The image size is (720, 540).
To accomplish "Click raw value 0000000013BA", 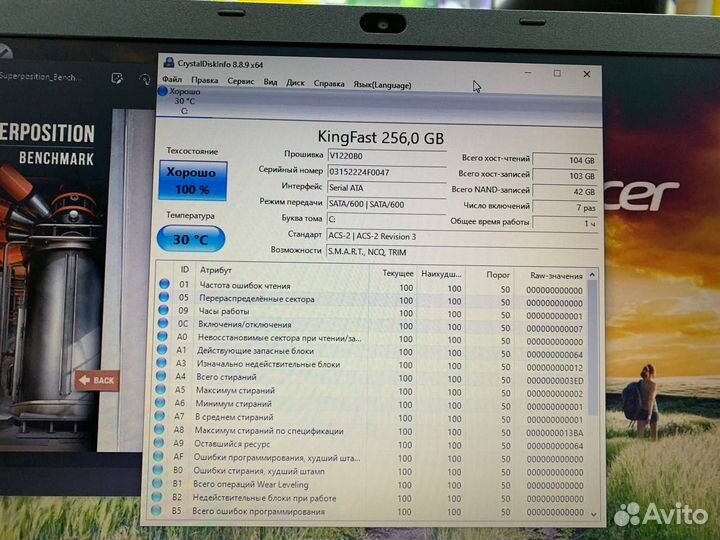I will coord(555,433).
